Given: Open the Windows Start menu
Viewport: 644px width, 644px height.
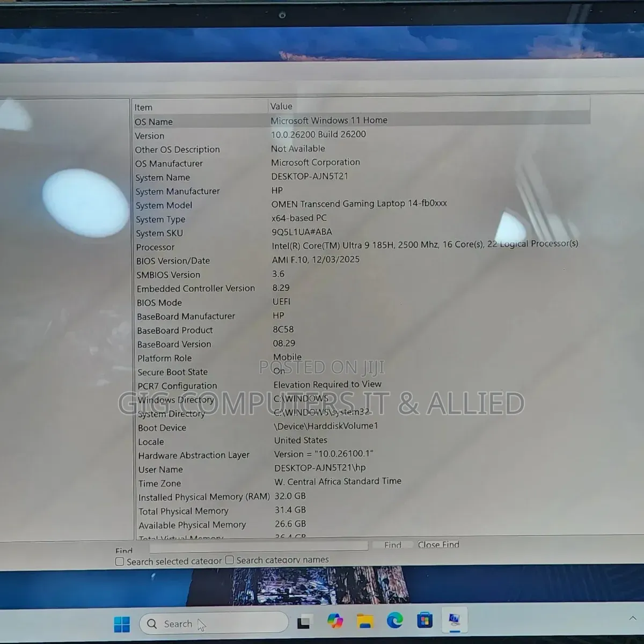Looking at the screenshot, I should pyautogui.click(x=122, y=624).
